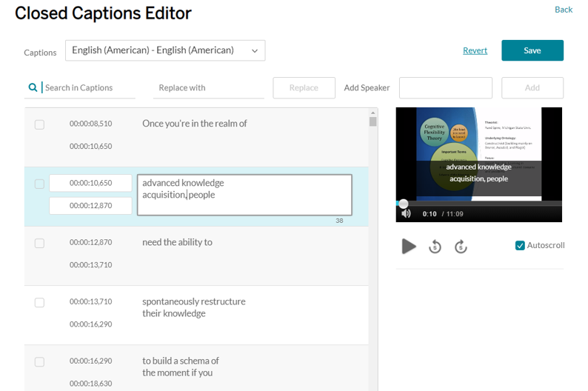588x391 pixels.
Task: Click the timestamp 00:00:18,630
Action: [x=90, y=383]
